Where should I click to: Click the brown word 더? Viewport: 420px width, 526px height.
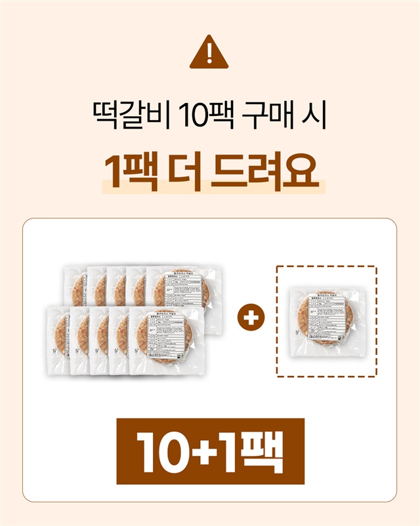tap(184, 171)
